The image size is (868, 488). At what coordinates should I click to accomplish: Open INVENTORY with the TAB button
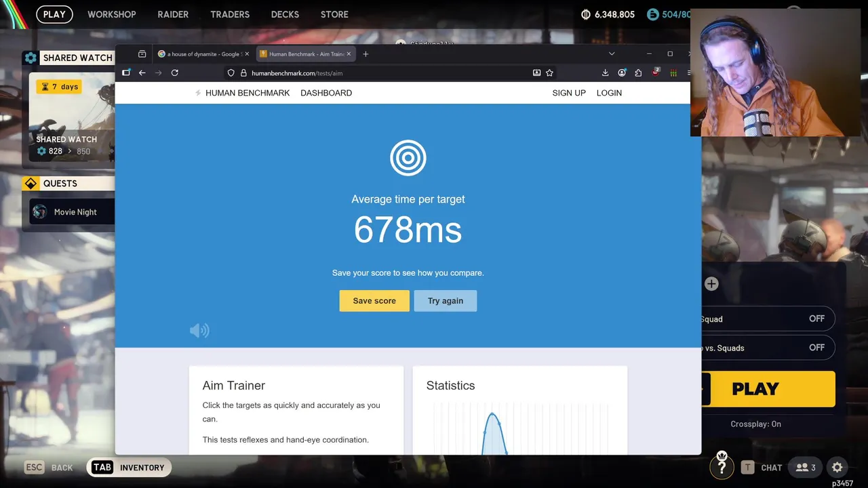tap(129, 467)
